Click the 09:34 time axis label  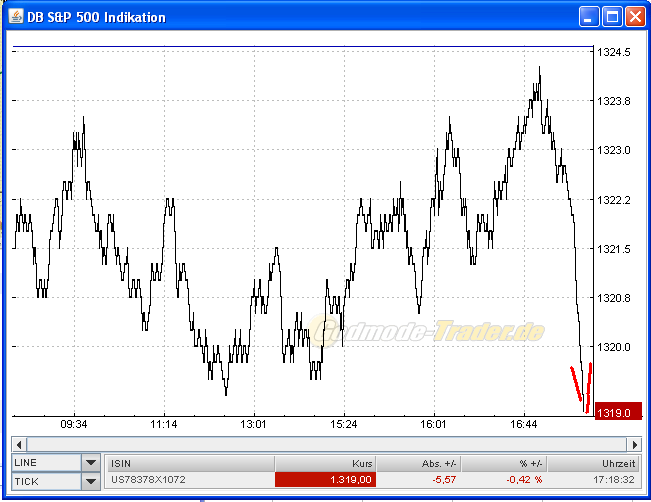pos(74,424)
